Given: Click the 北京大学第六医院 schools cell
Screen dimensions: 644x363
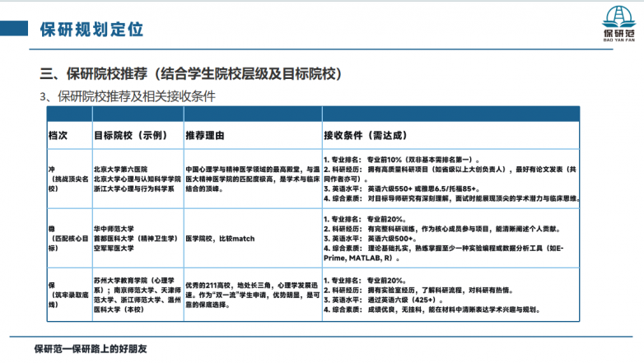Looking at the screenshot, I should tap(135, 178).
